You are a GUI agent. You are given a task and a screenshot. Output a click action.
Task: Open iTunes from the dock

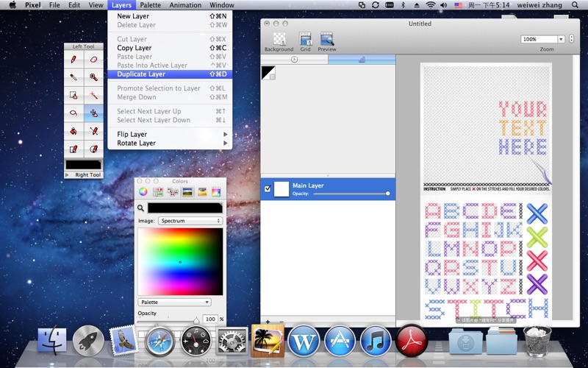pos(376,341)
